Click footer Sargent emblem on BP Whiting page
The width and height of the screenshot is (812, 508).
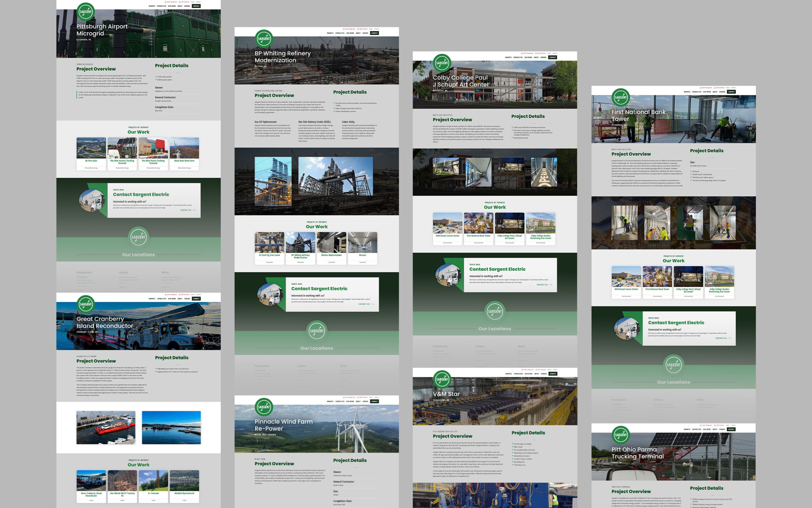click(x=317, y=331)
